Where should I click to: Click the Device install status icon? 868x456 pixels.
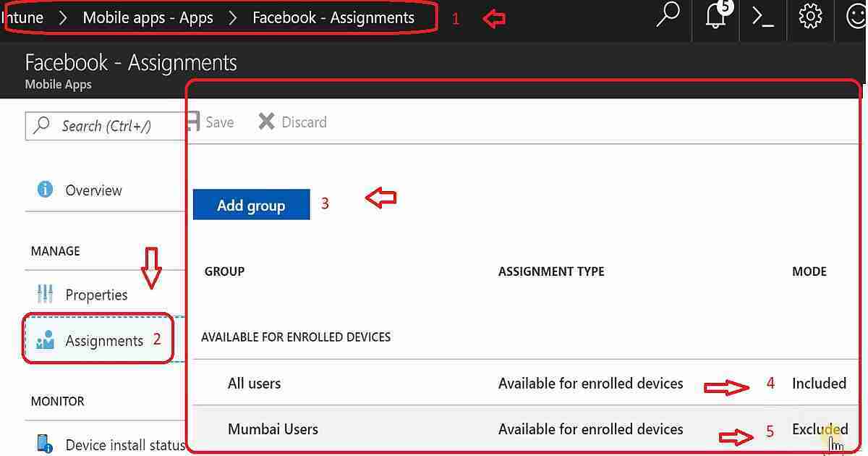coord(45,443)
